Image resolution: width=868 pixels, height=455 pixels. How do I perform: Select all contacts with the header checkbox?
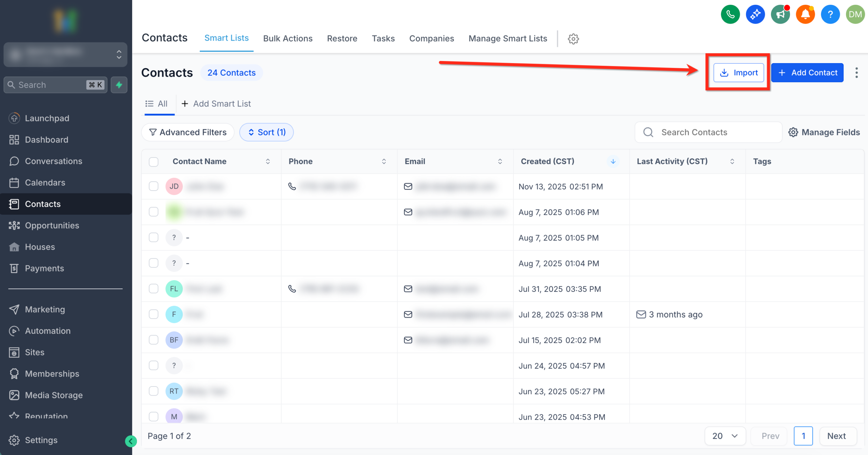tap(153, 162)
